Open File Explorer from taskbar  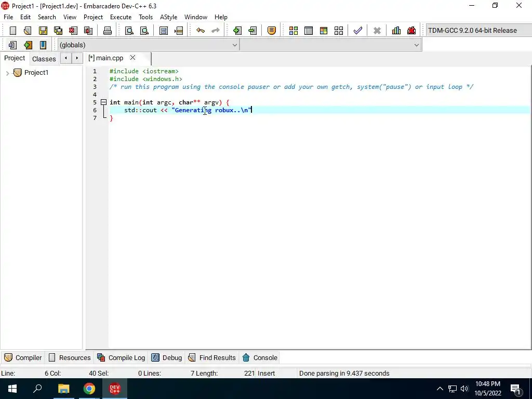point(63,389)
